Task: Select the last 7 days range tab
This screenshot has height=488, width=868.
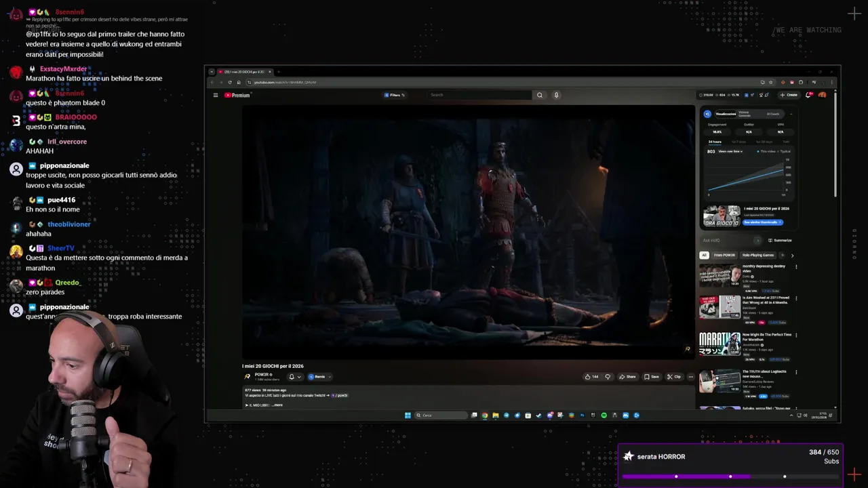Action: (738, 142)
